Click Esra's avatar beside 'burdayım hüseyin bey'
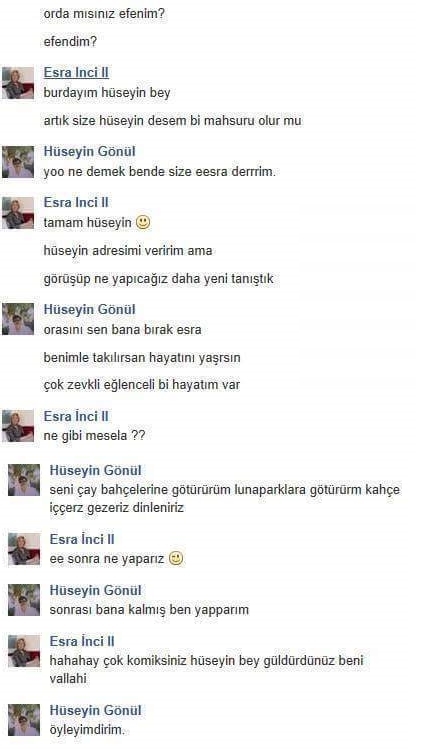This screenshot has width=423, height=749. coord(18,83)
